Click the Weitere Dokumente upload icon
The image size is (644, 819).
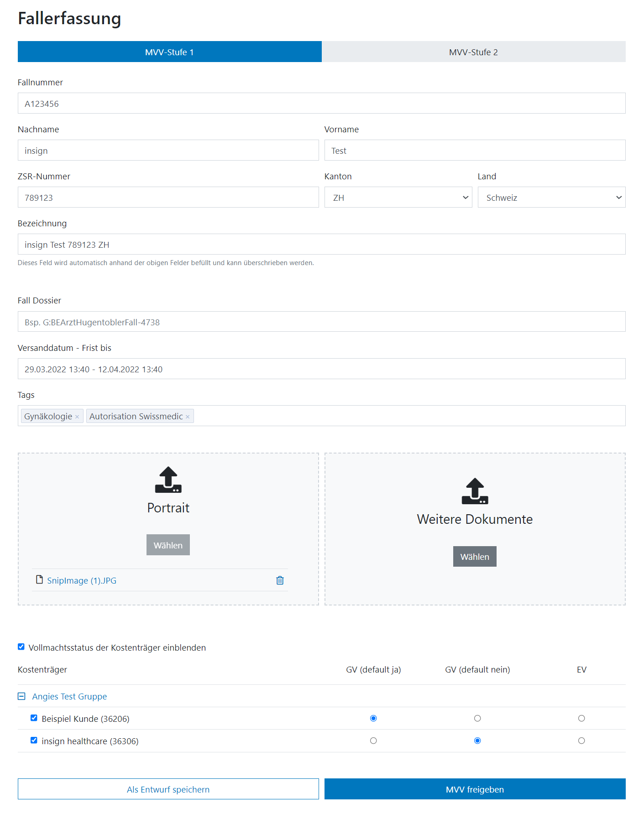tap(475, 491)
